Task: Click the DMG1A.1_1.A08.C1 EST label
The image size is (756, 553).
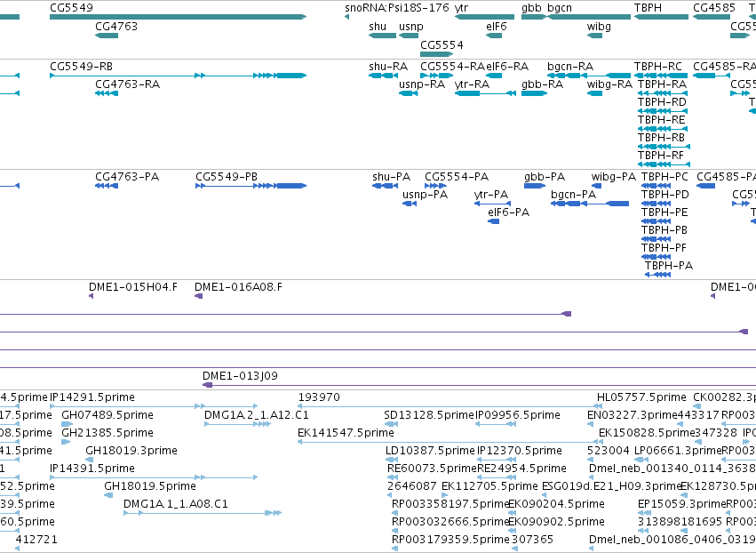Action: [176, 504]
